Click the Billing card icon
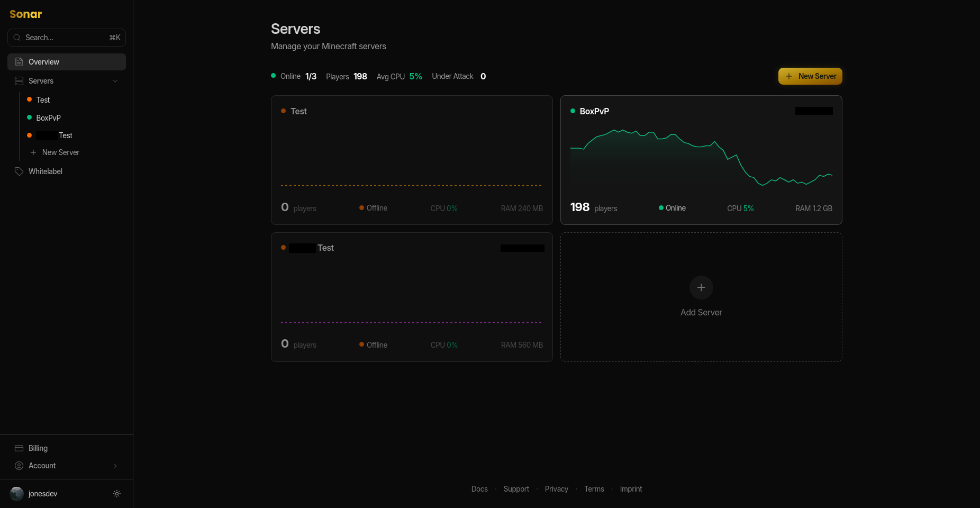Viewport: 980px width, 508px height. 19,448
